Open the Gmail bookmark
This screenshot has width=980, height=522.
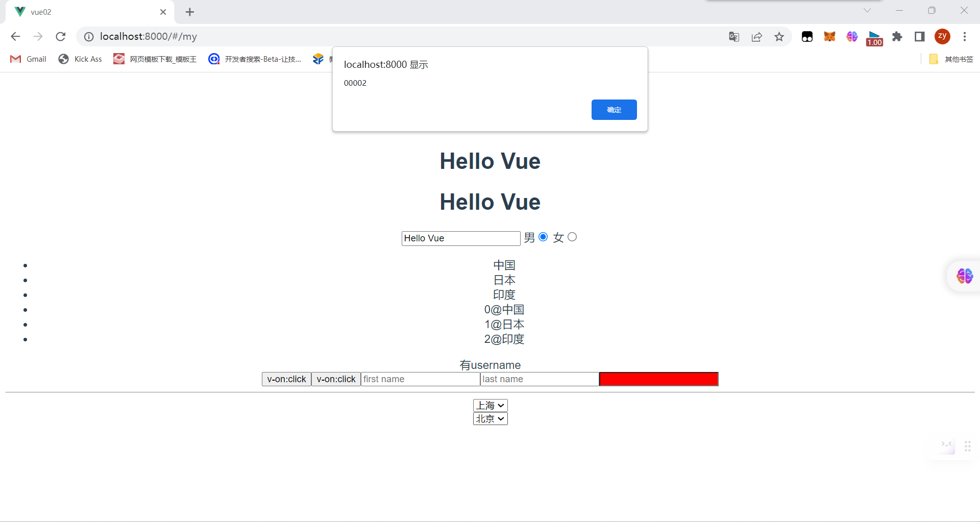point(29,59)
